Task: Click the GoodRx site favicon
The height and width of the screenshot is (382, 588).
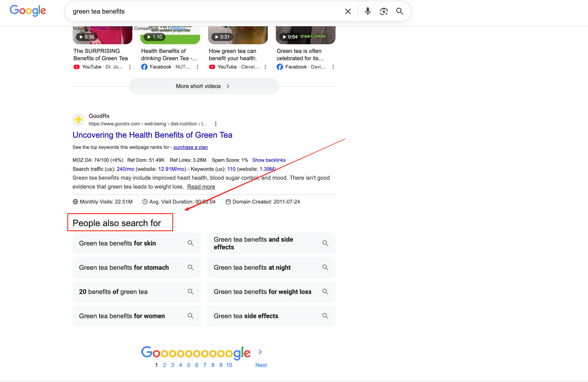Action: 78,120
